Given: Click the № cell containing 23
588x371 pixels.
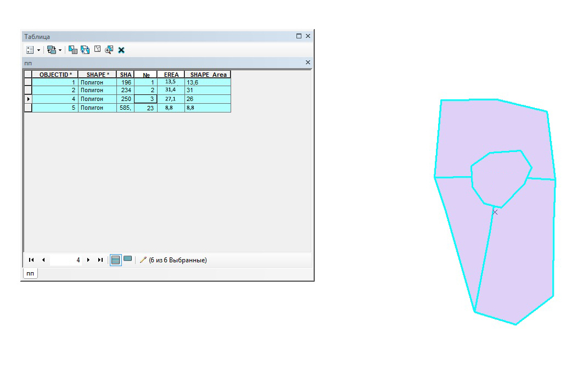Looking at the screenshot, I should [x=146, y=108].
